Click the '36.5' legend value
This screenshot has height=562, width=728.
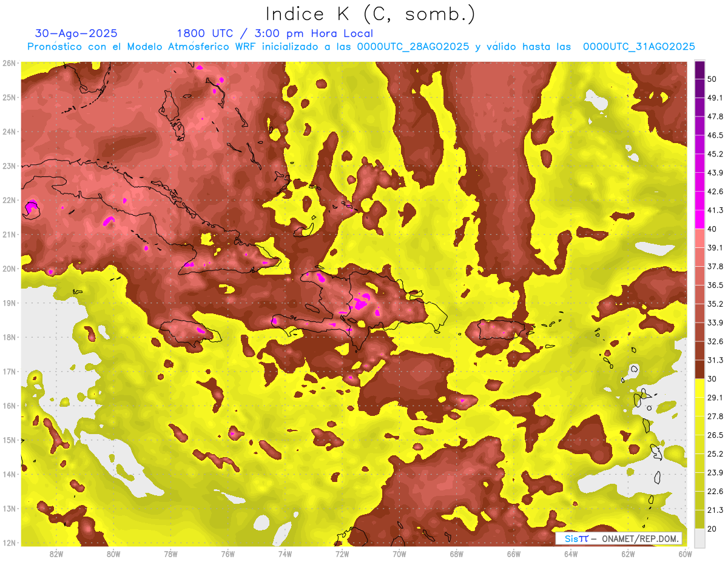[715, 285]
